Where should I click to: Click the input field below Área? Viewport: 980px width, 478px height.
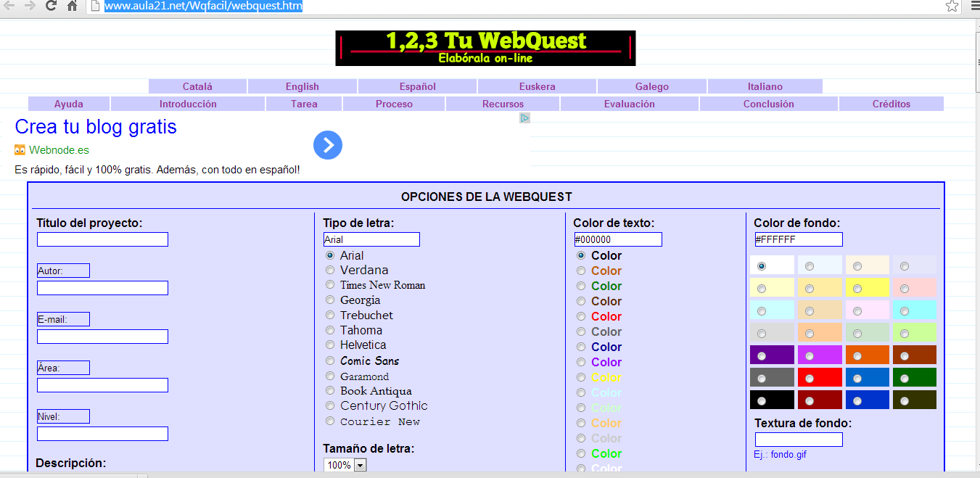click(102, 385)
